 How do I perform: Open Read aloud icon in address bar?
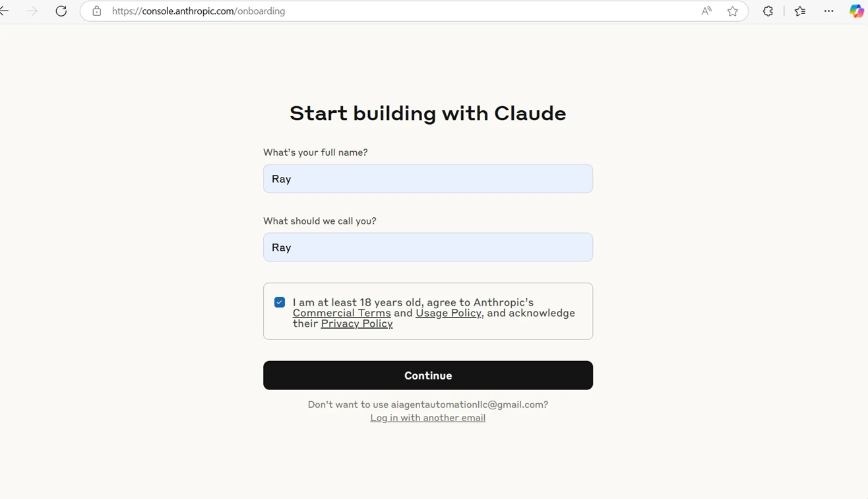click(706, 11)
